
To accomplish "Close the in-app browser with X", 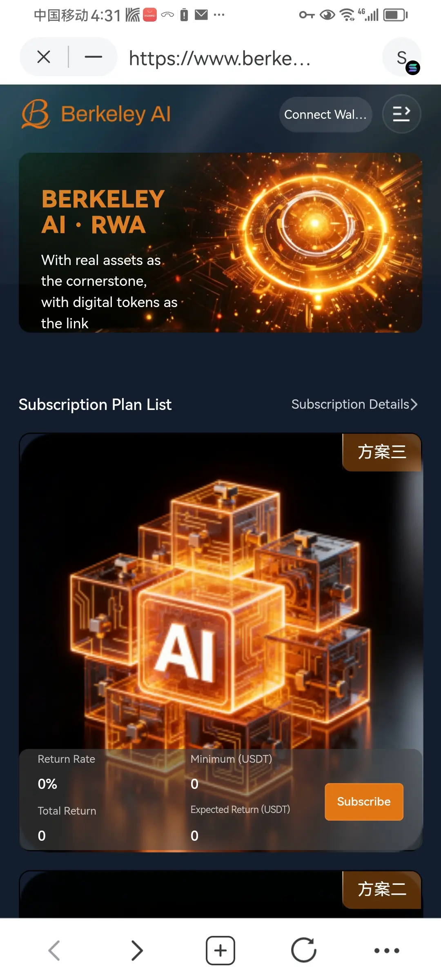I will tap(44, 57).
